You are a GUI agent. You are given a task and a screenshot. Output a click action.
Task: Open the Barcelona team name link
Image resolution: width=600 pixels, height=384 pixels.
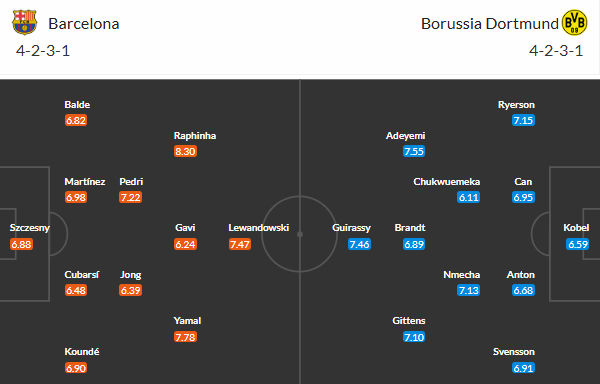[x=84, y=24]
